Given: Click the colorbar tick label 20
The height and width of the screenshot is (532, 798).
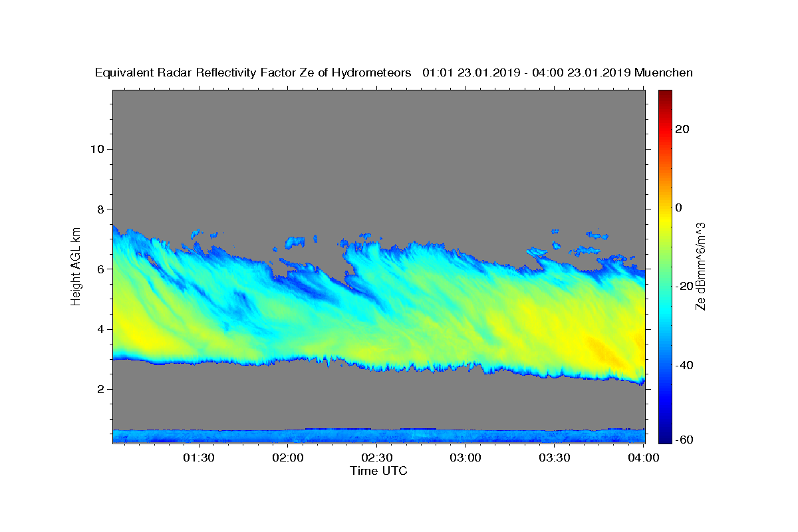Looking at the screenshot, I should click(682, 129).
